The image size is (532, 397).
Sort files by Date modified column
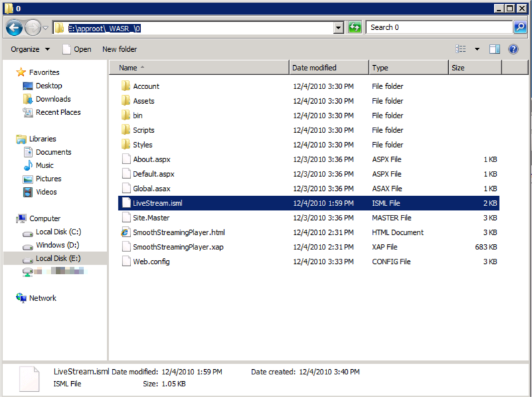click(329, 68)
